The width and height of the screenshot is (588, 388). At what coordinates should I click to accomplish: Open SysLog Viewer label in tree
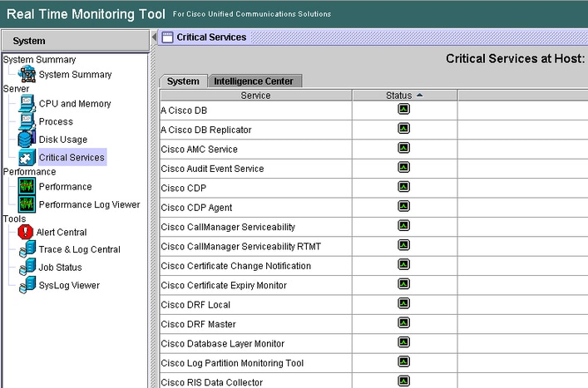pyautogui.click(x=69, y=285)
